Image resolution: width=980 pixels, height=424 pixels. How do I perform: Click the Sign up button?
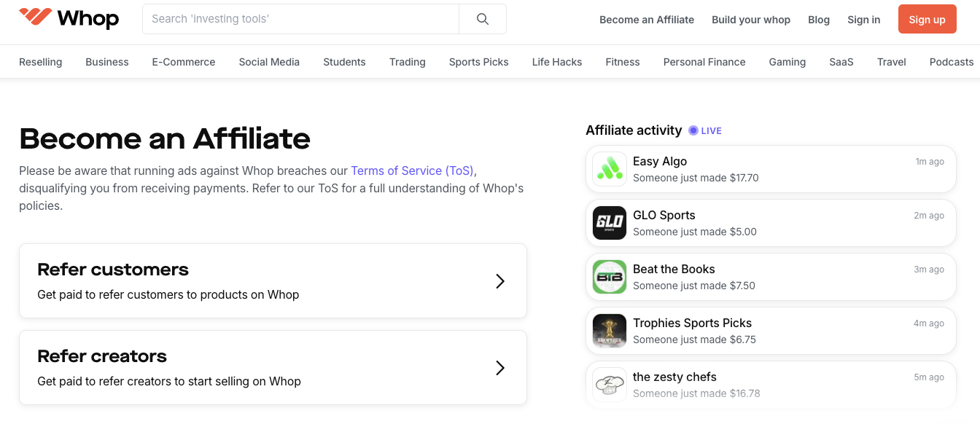pyautogui.click(x=927, y=19)
